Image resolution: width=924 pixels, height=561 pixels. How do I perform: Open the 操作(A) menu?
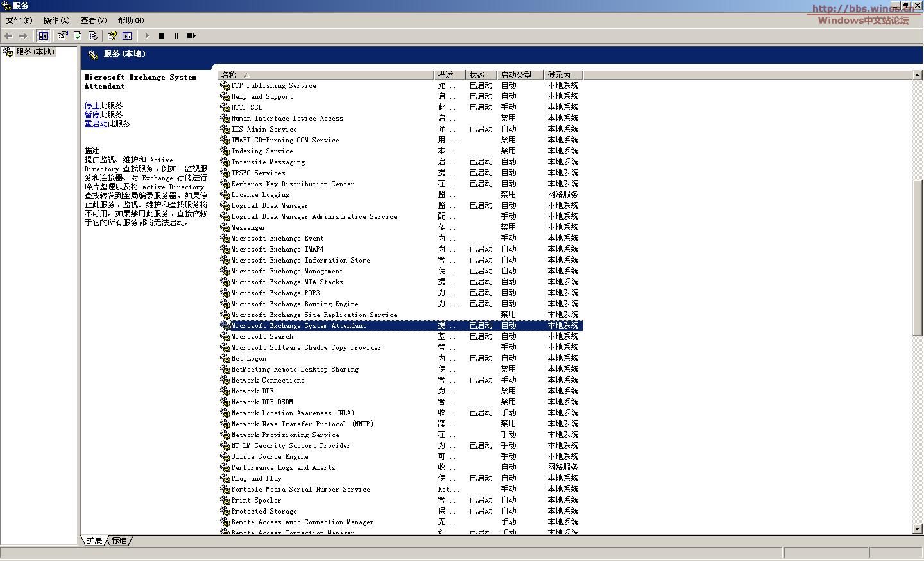[x=56, y=21]
